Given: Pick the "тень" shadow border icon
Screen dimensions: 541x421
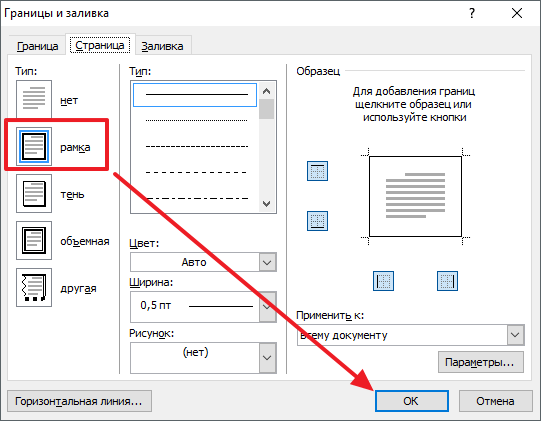Looking at the screenshot, I should (34, 193).
